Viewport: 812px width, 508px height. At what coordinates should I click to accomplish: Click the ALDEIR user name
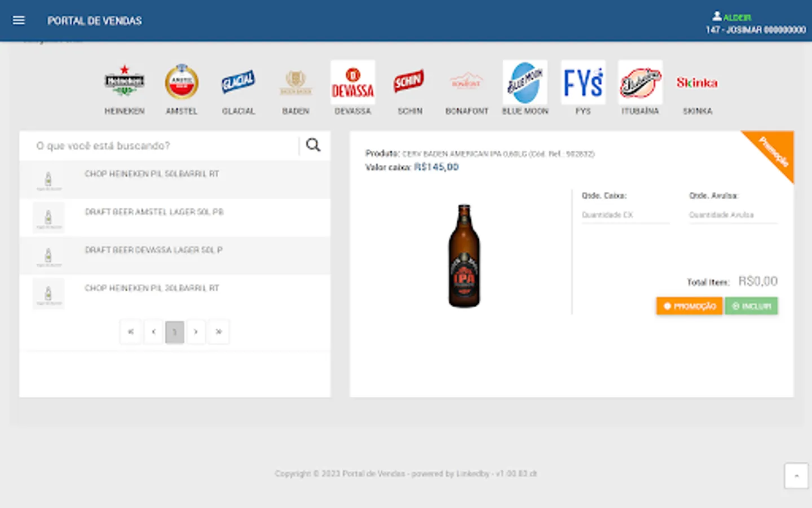(736, 17)
